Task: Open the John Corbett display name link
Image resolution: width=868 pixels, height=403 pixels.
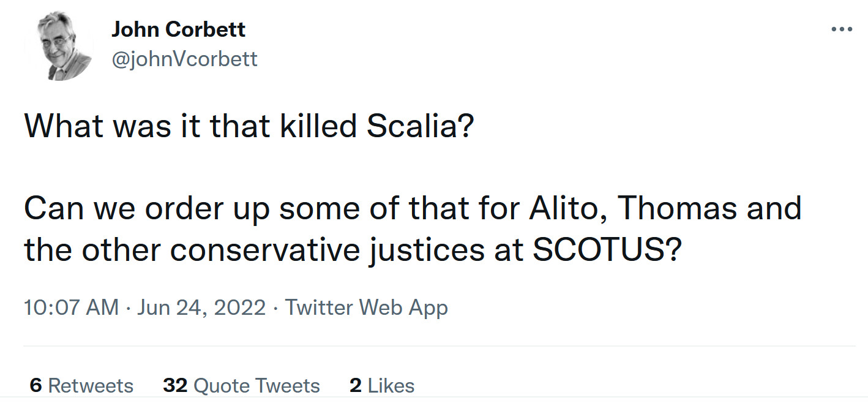Action: (x=178, y=29)
